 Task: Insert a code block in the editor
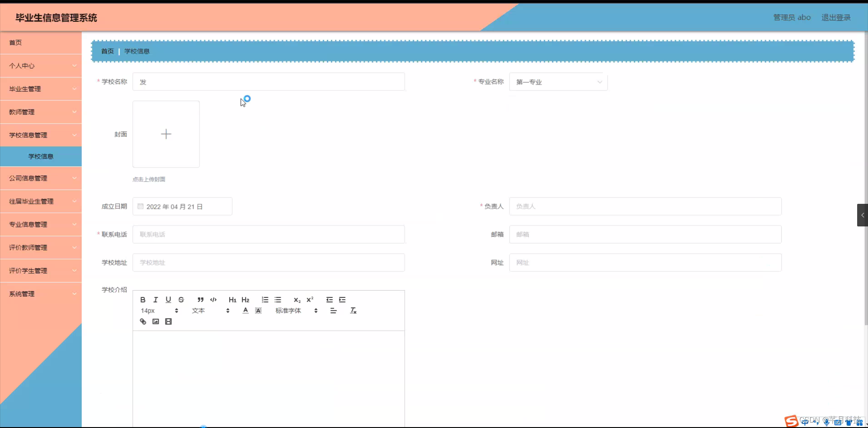213,300
